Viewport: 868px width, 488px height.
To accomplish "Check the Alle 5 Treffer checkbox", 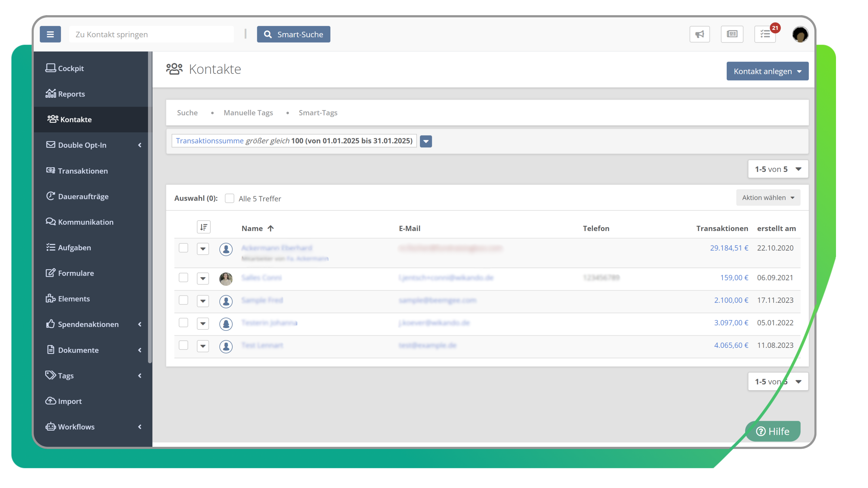I will click(x=229, y=198).
